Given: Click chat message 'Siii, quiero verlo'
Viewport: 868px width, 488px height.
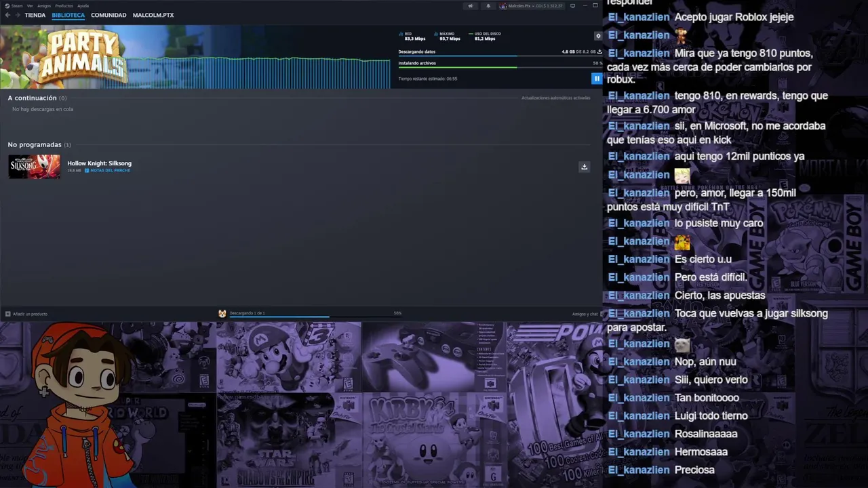Looking at the screenshot, I should pyautogui.click(x=711, y=380).
